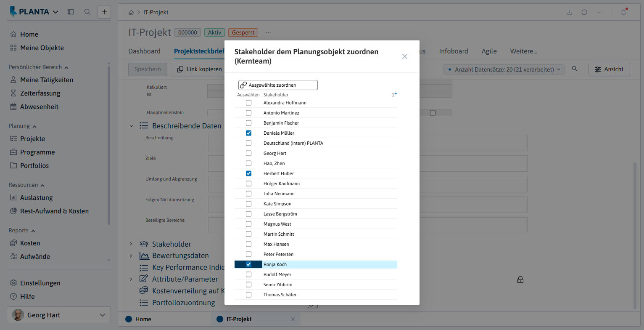
Task: Click the Hauptmeilenstein milestone marker
Action: pos(433,113)
